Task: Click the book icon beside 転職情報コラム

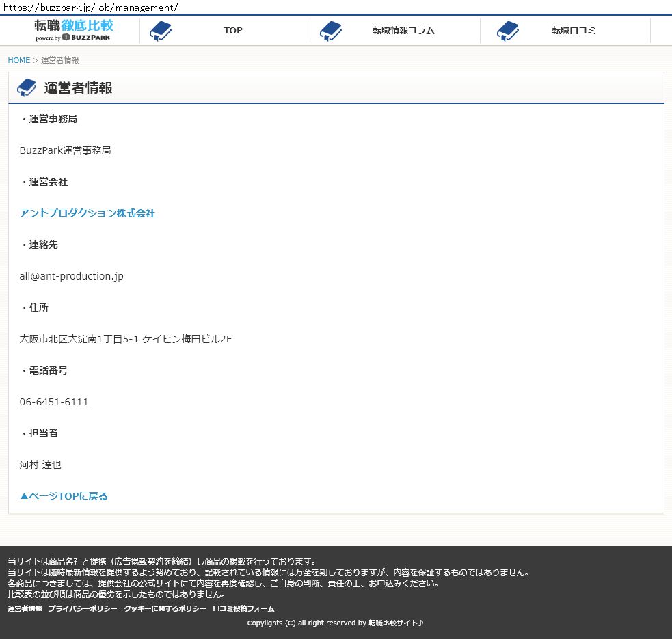Action: tap(331, 31)
